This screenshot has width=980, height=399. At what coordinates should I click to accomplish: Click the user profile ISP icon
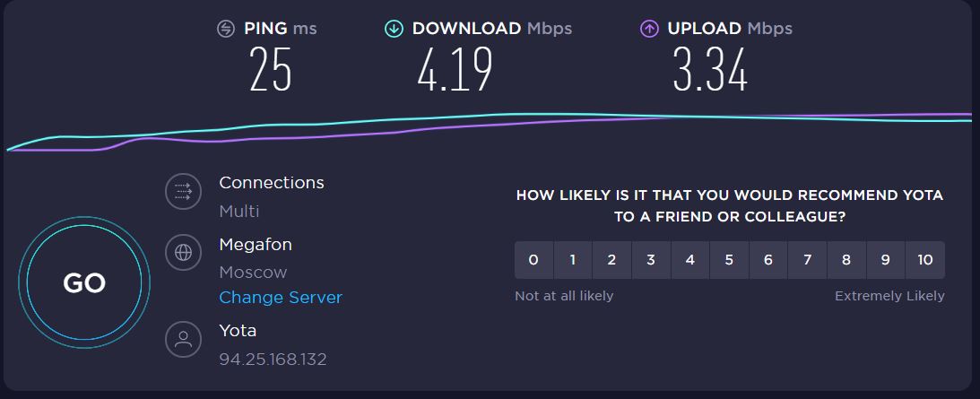click(183, 339)
